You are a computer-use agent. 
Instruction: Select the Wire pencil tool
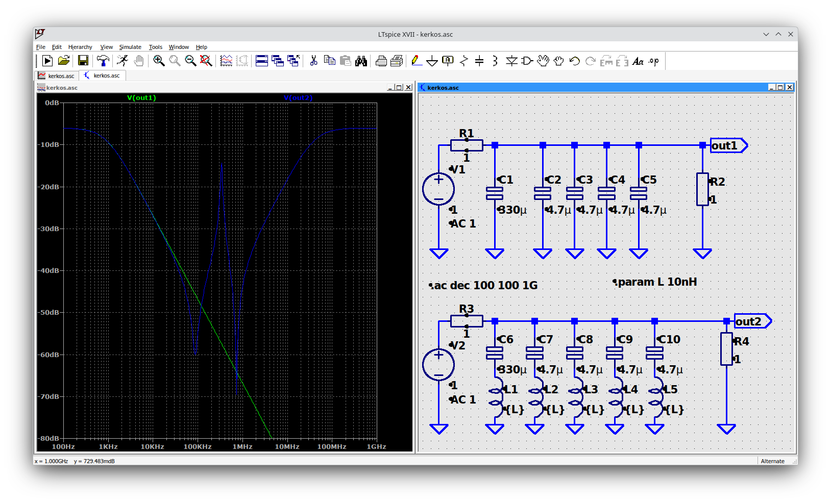pyautogui.click(x=416, y=61)
